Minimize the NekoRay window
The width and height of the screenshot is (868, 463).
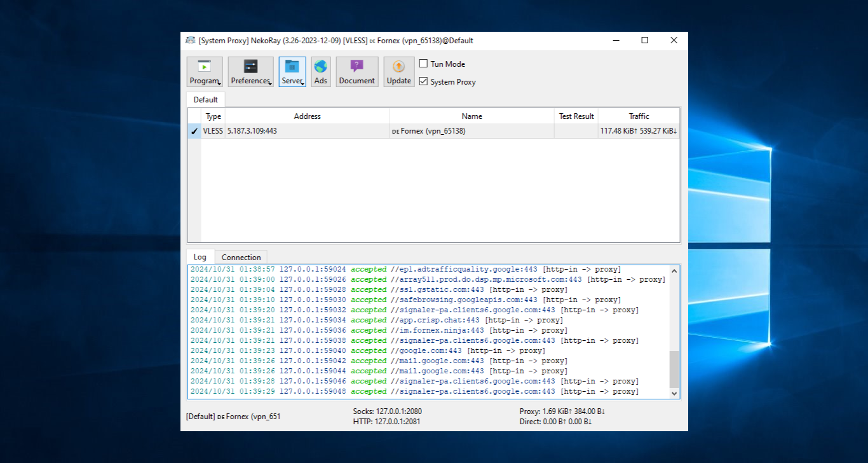615,40
